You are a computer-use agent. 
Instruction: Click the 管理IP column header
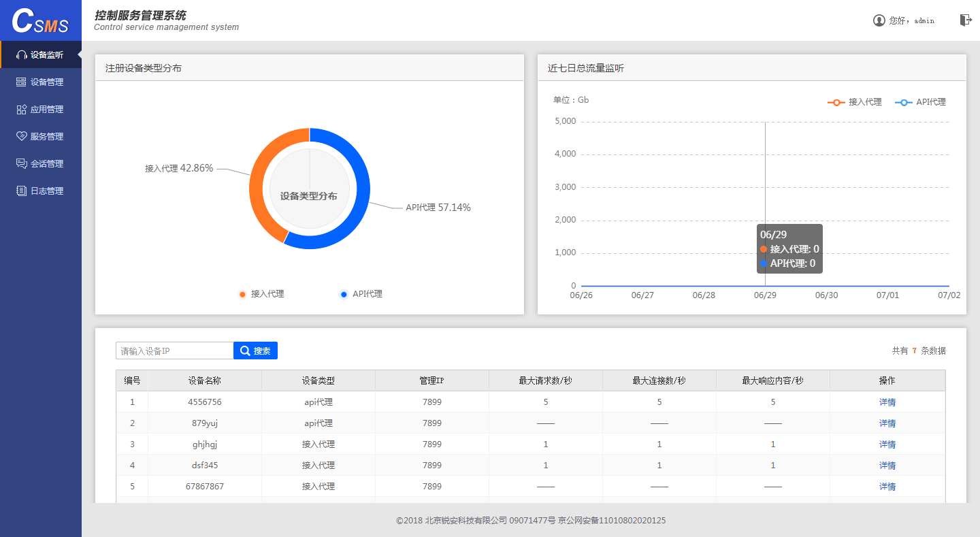432,380
